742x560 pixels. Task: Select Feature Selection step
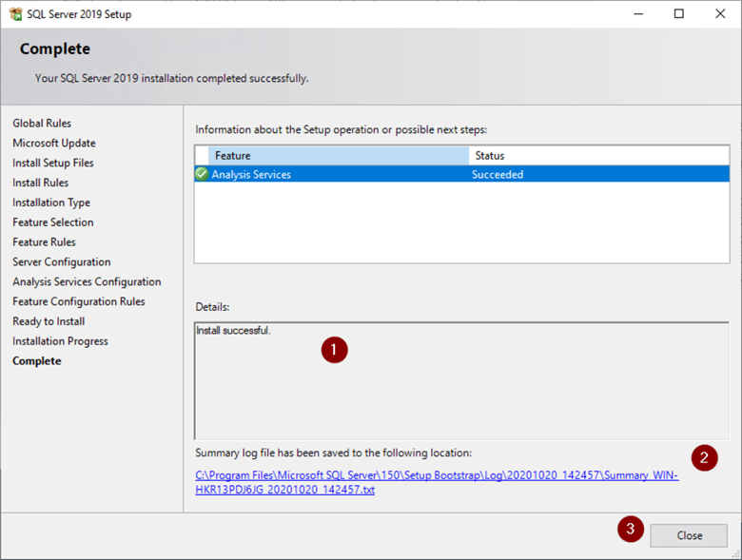click(53, 222)
